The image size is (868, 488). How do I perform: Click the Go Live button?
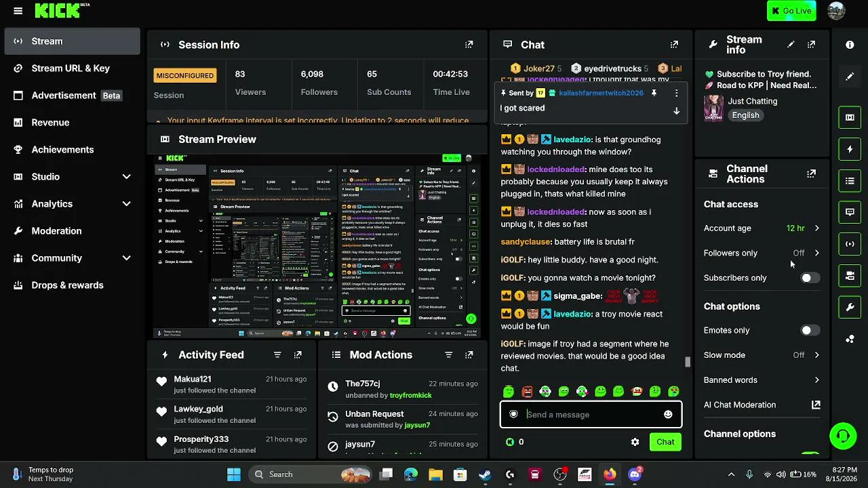pos(791,11)
